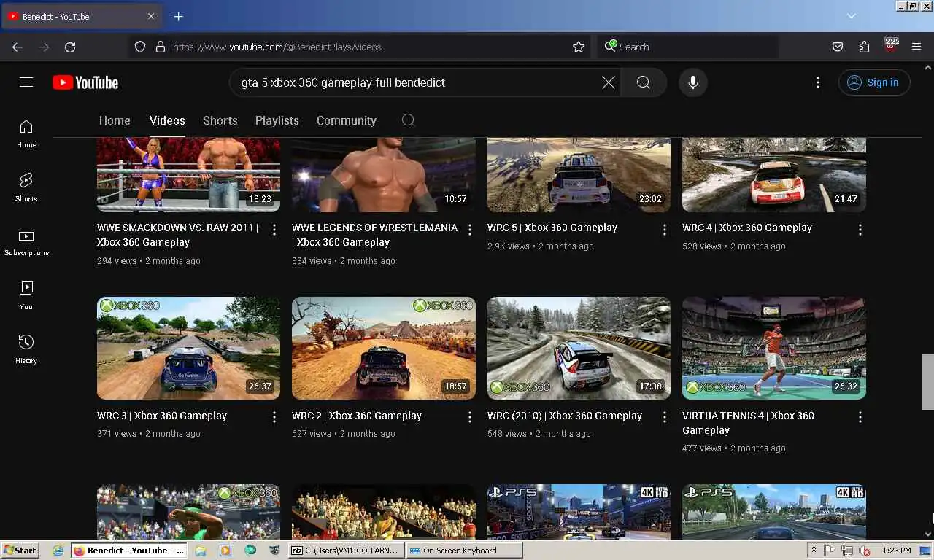Start voice search with microphone icon
934x560 pixels.
pyautogui.click(x=693, y=82)
